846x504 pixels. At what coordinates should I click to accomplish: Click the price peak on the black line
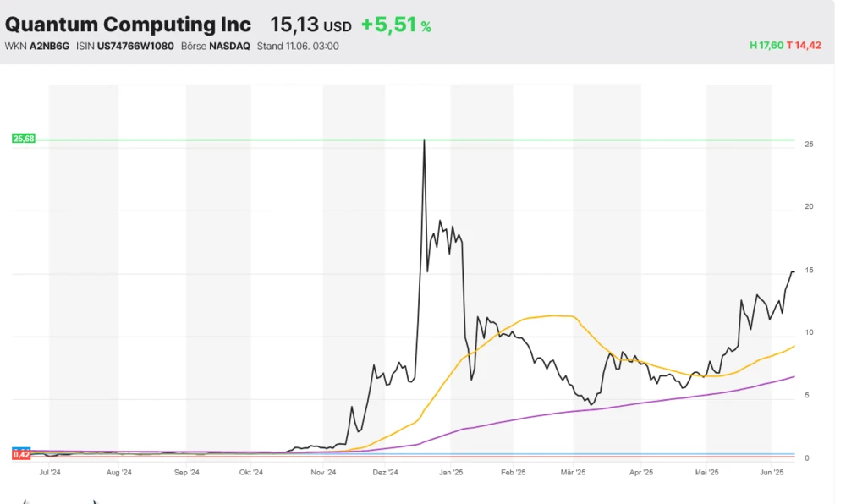click(x=424, y=140)
